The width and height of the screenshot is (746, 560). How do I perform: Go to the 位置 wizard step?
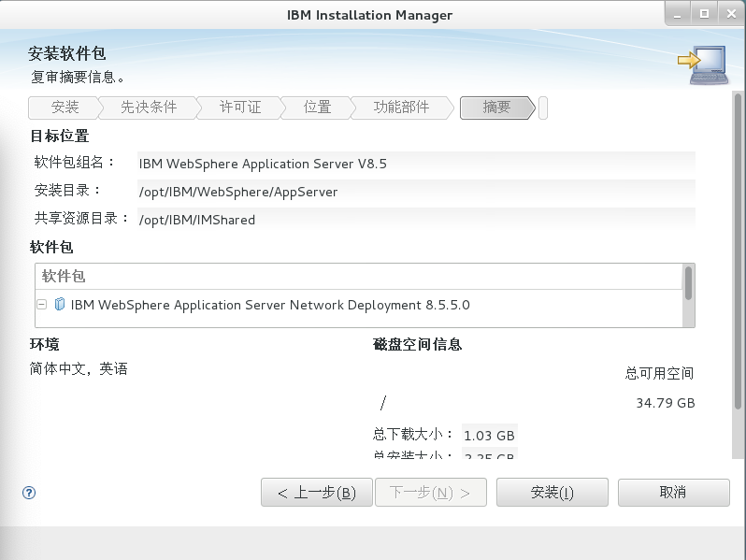(317, 108)
